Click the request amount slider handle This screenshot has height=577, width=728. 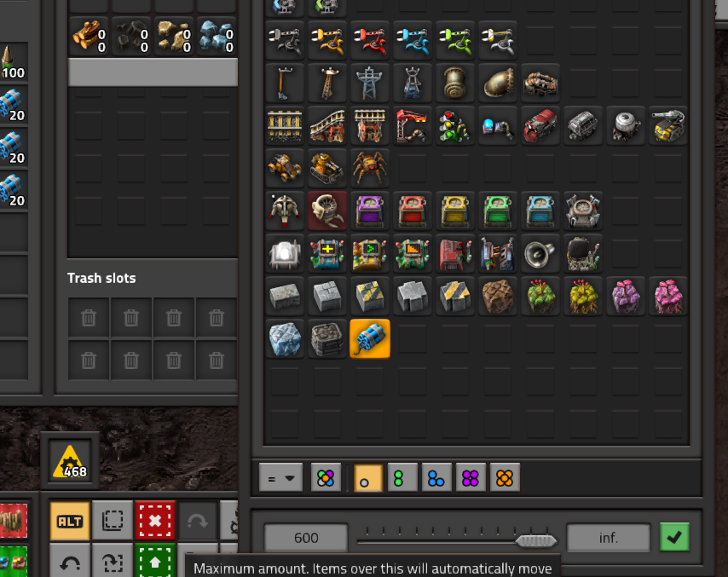point(536,540)
